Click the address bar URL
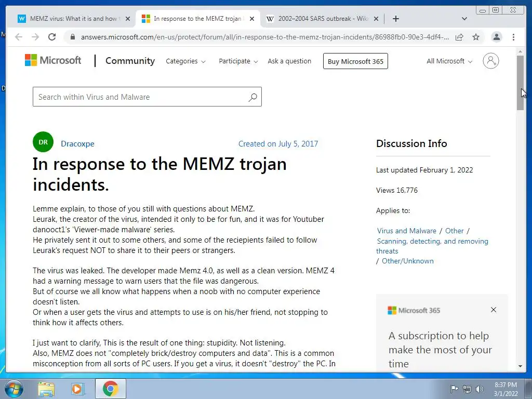Screen dimensions: 532x399 pos(264,37)
